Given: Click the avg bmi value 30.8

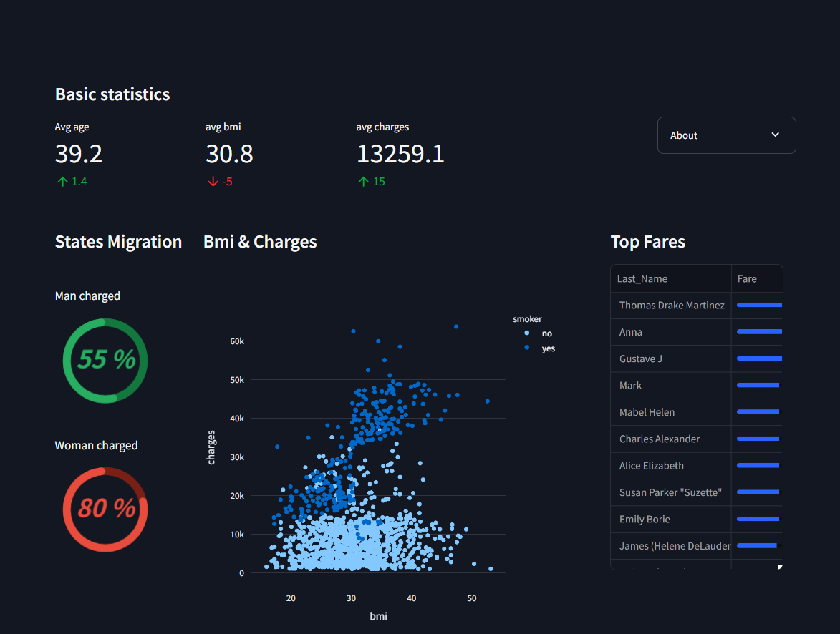Looking at the screenshot, I should pos(229,155).
